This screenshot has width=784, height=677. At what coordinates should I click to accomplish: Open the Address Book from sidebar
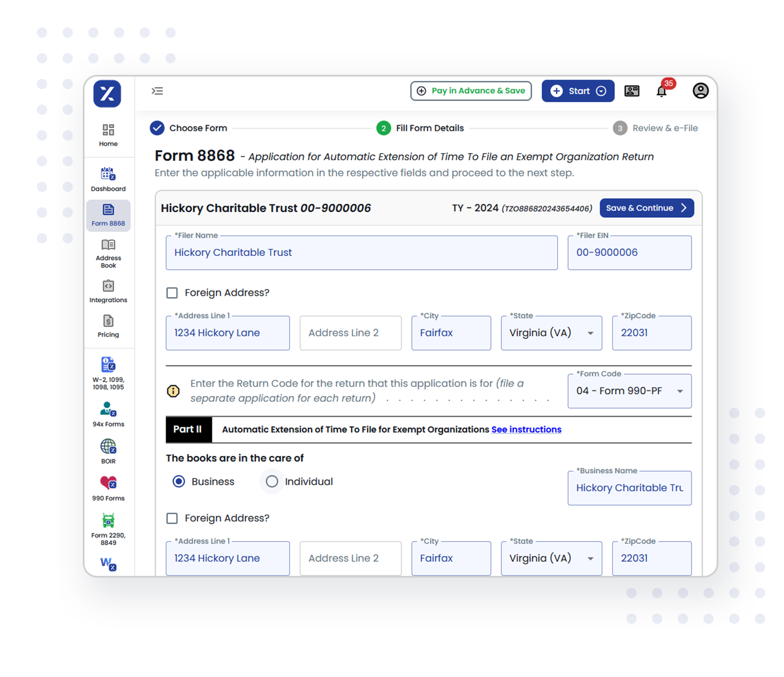[108, 253]
